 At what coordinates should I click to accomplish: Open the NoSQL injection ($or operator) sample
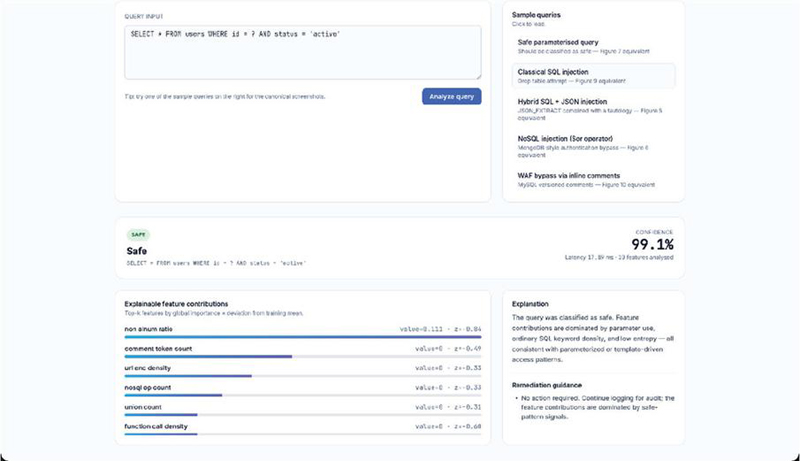(593, 146)
